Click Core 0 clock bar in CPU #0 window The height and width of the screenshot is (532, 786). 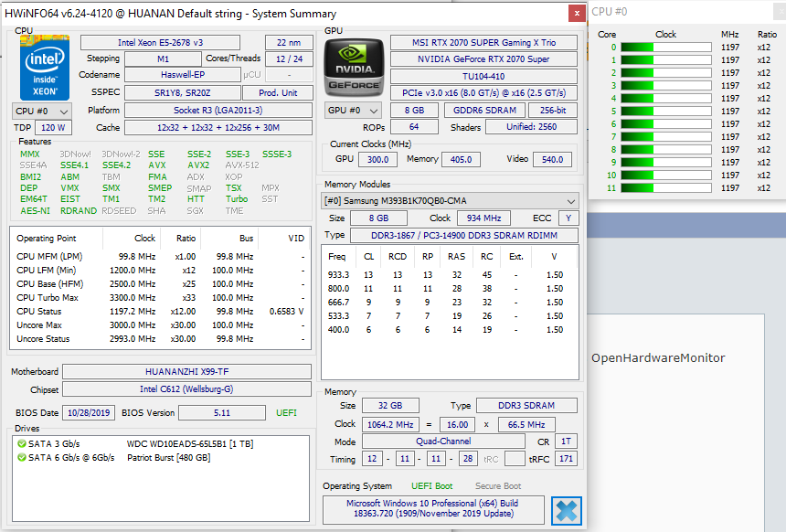[666, 48]
